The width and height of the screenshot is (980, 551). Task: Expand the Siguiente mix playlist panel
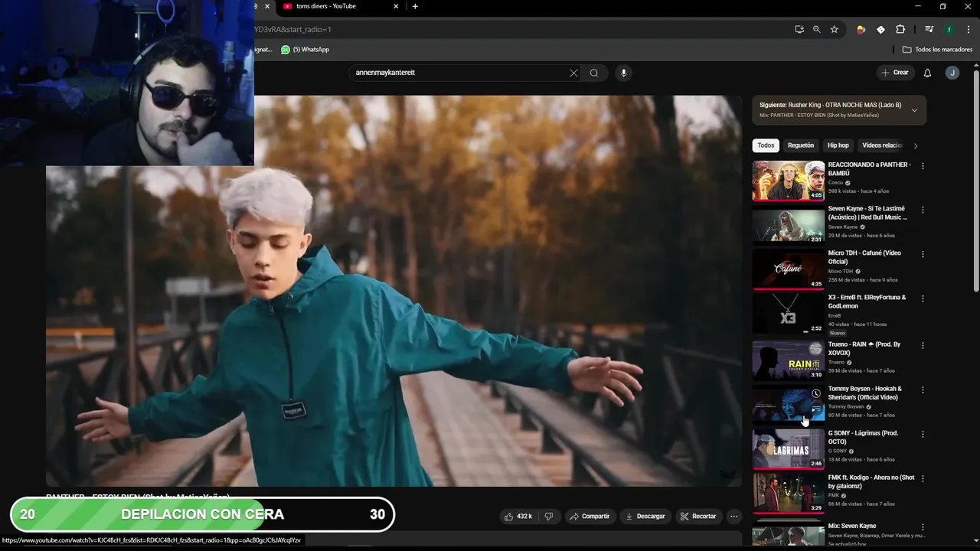[x=914, y=110]
